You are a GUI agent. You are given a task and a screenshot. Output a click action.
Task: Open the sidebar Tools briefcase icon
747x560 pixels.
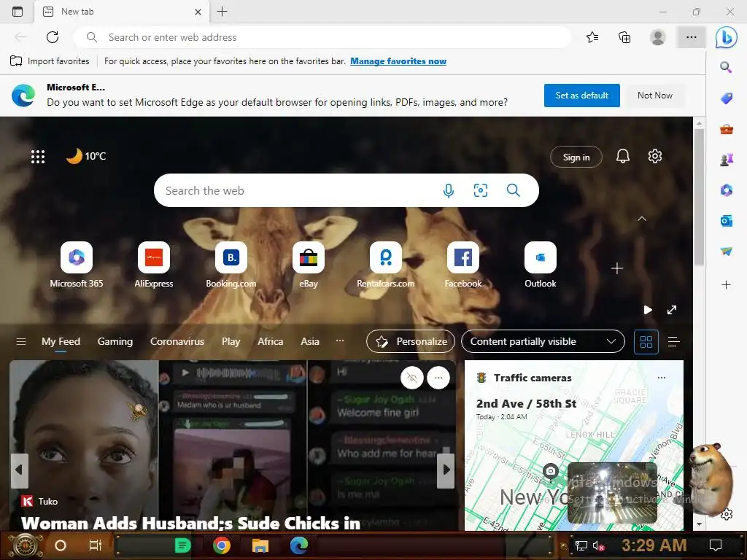(726, 129)
